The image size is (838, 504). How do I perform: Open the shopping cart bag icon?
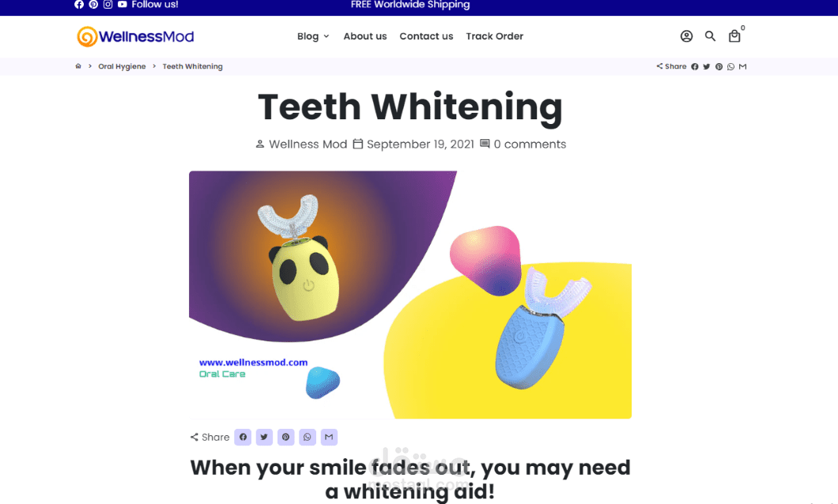(734, 36)
